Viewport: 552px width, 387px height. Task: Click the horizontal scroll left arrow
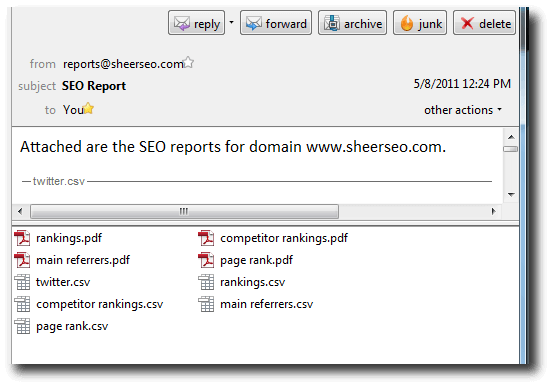pyautogui.click(x=20, y=211)
